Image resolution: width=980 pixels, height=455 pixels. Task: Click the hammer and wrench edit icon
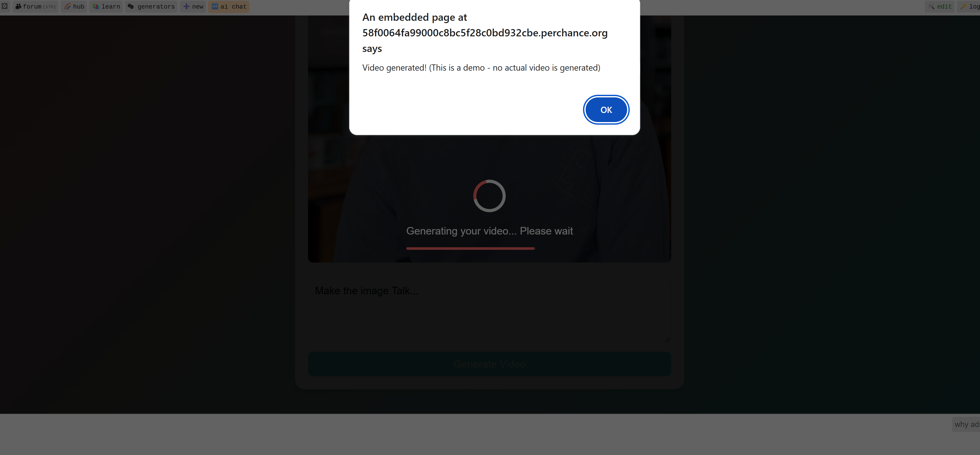(931, 6)
